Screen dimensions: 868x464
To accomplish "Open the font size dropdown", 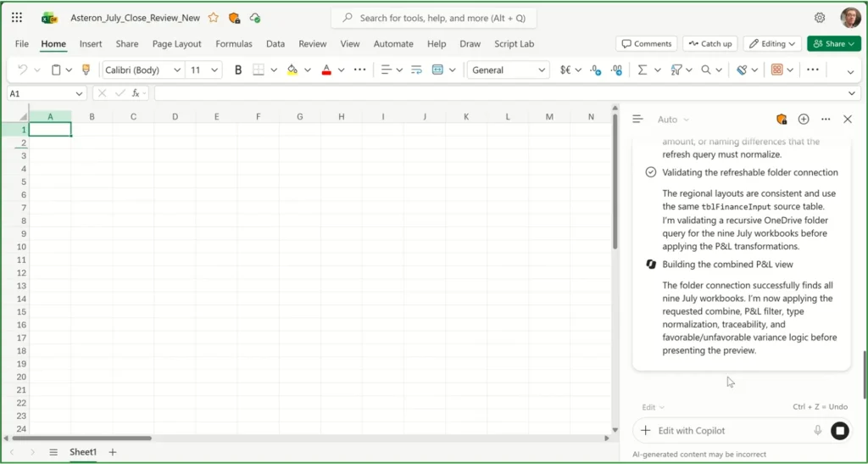I will click(215, 70).
